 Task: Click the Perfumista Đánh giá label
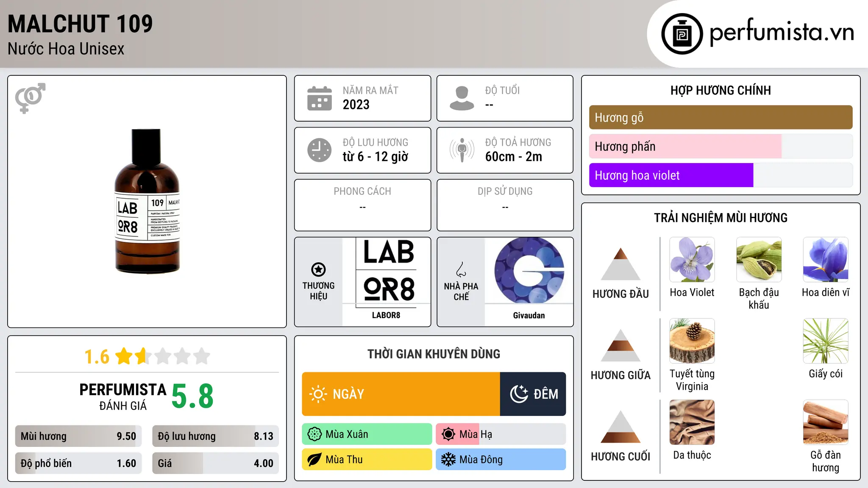pyautogui.click(x=123, y=396)
